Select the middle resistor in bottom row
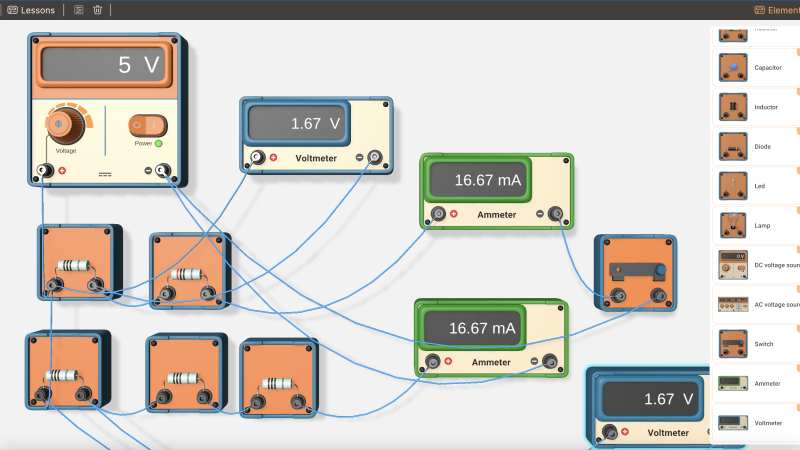Image resolution: width=800 pixels, height=450 pixels. click(x=186, y=373)
